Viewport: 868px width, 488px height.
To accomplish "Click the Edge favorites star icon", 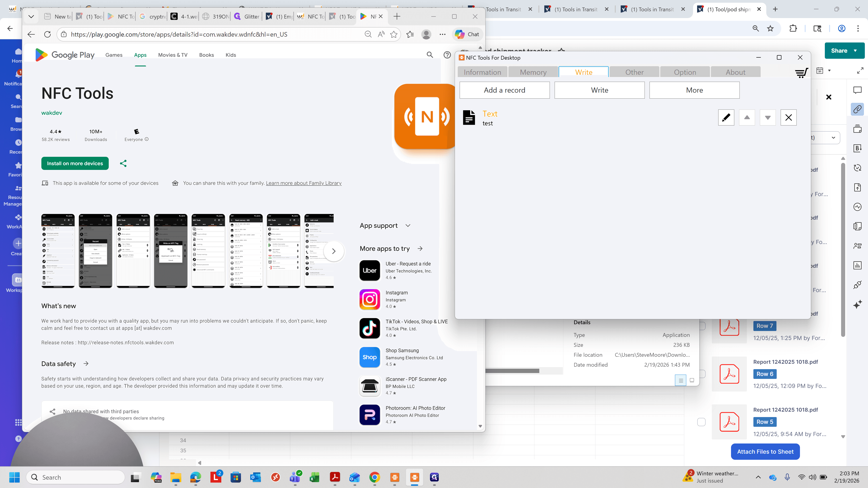I will tap(394, 34).
